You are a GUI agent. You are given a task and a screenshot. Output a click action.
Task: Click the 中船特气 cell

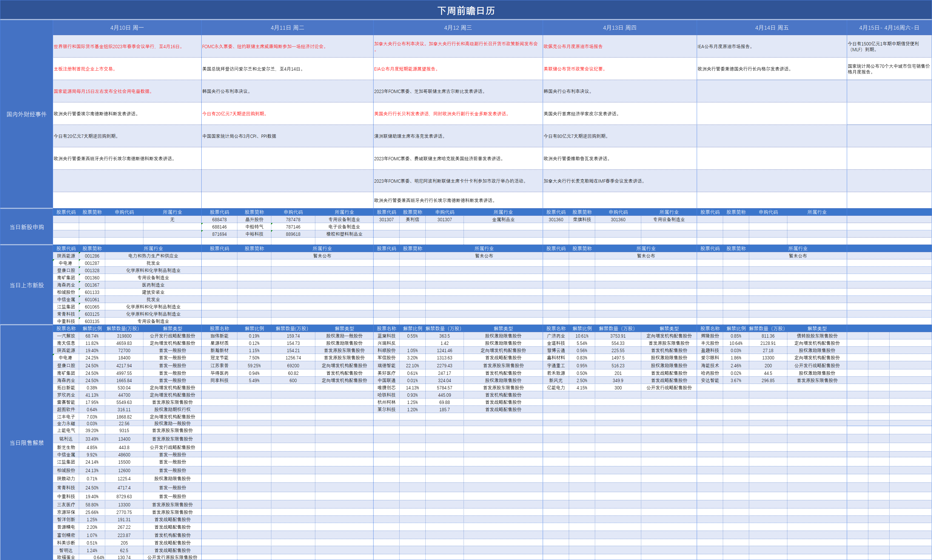(x=254, y=227)
